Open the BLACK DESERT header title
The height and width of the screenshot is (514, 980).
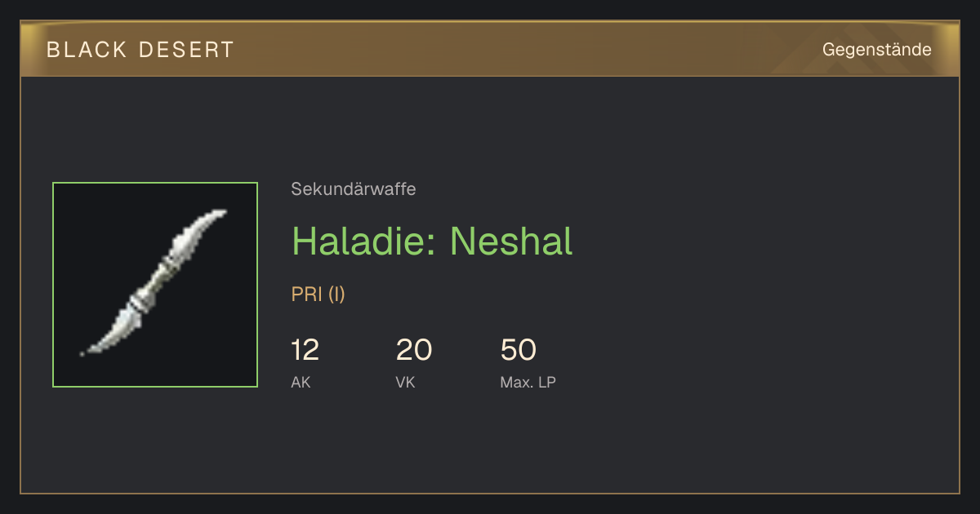pyautogui.click(x=140, y=50)
